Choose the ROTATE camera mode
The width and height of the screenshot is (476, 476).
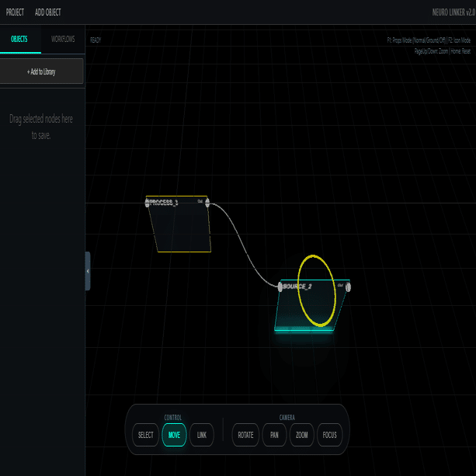[x=245, y=435]
